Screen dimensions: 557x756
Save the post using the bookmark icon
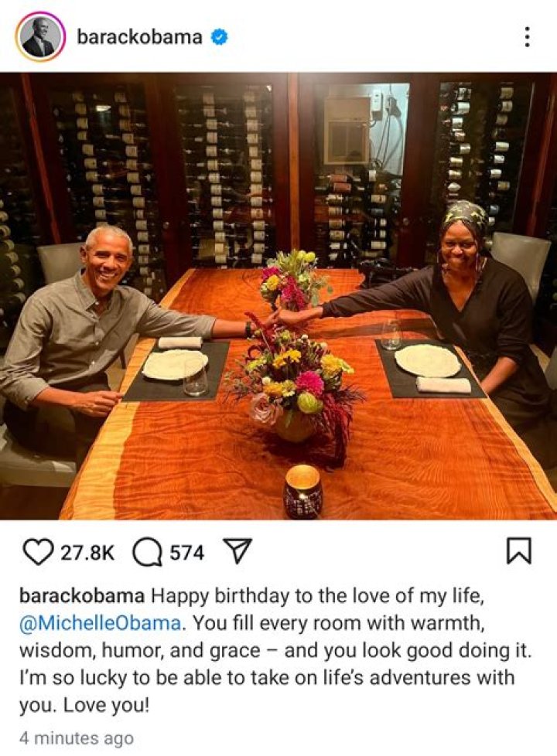[x=518, y=552]
